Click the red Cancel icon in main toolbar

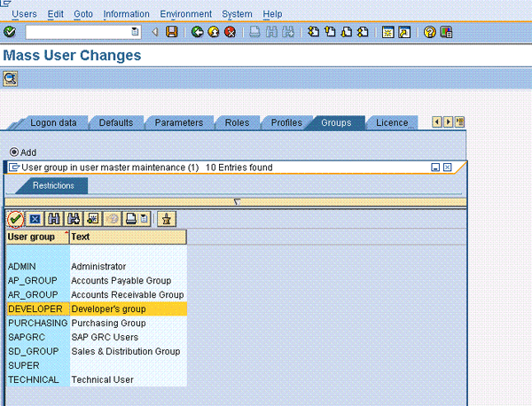click(x=230, y=32)
